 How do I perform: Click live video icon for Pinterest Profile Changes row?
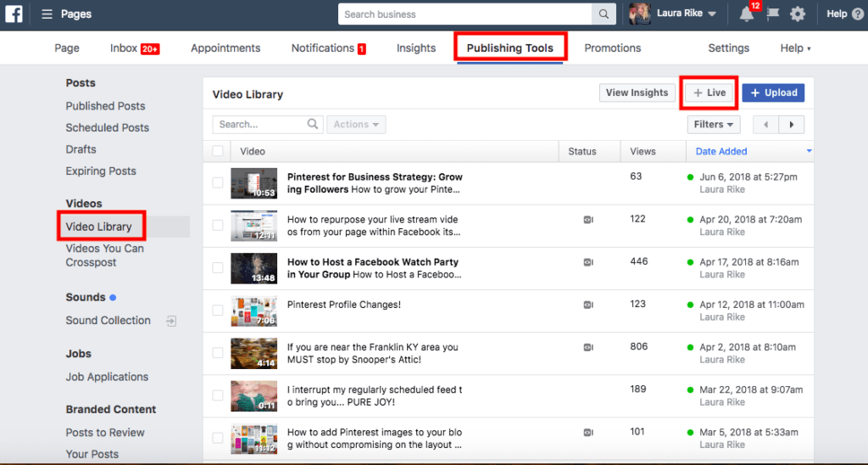pos(588,305)
